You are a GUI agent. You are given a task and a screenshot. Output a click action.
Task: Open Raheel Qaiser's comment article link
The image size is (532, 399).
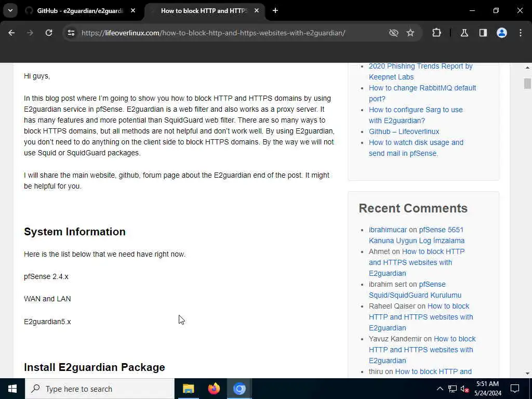421,317
